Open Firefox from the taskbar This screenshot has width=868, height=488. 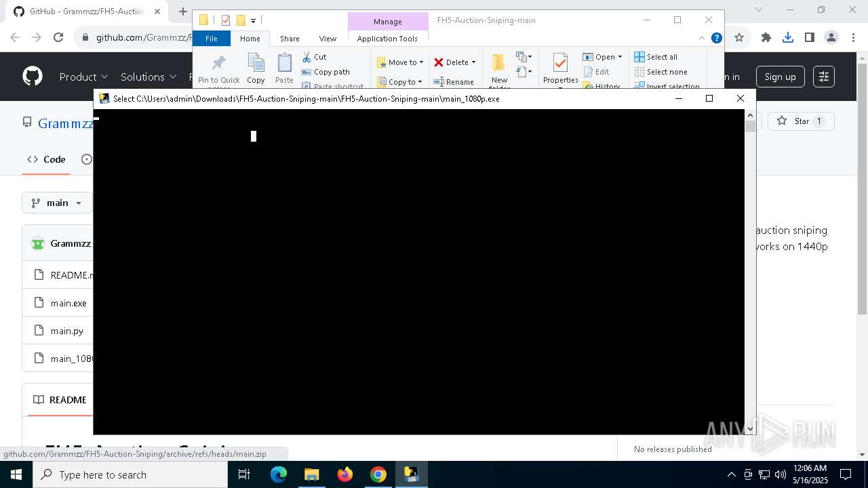pos(345,474)
